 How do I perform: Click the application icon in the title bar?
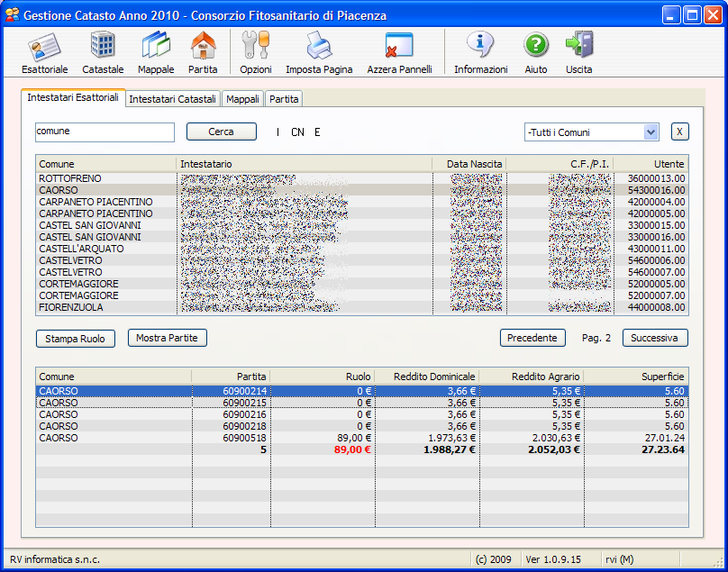13,14
